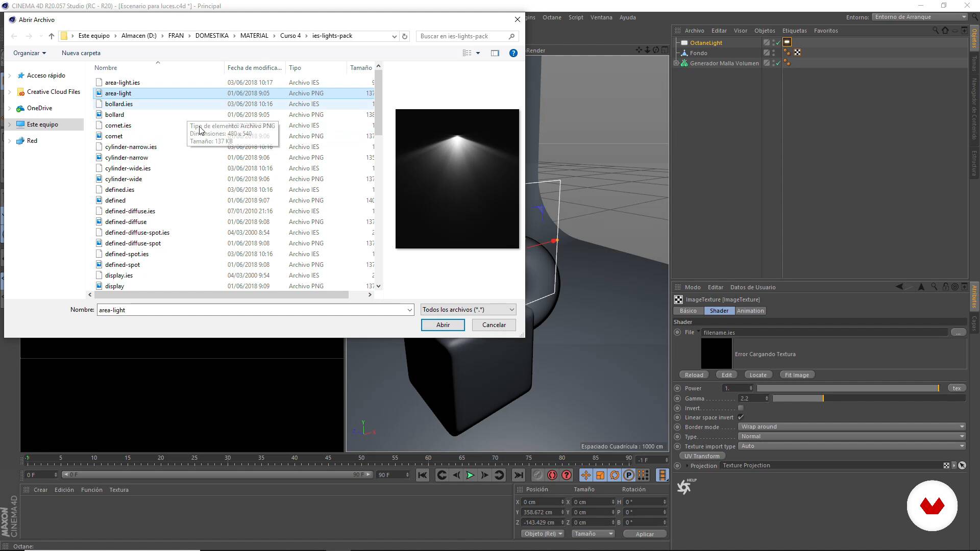Open file type filter dropdown
This screenshot has width=980, height=551.
[x=468, y=310]
